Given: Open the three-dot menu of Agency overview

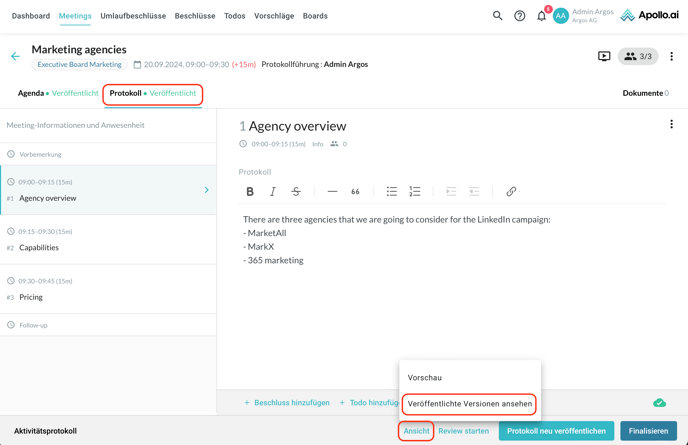Looking at the screenshot, I should pyautogui.click(x=671, y=125).
